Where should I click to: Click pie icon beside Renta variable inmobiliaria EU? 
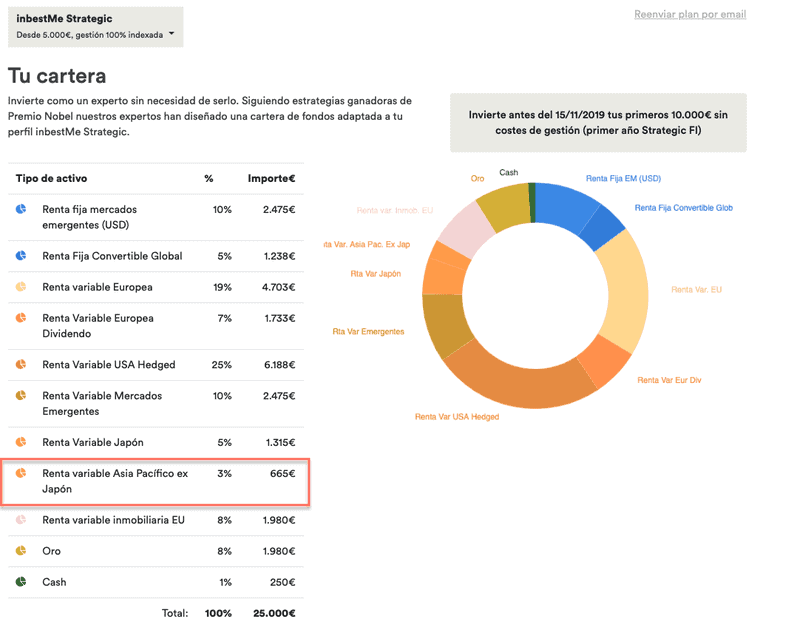21,520
